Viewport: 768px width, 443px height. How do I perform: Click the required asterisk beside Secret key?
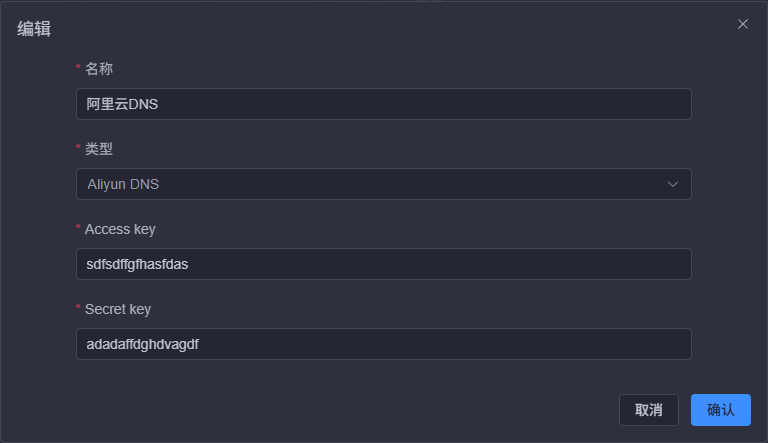pos(79,309)
